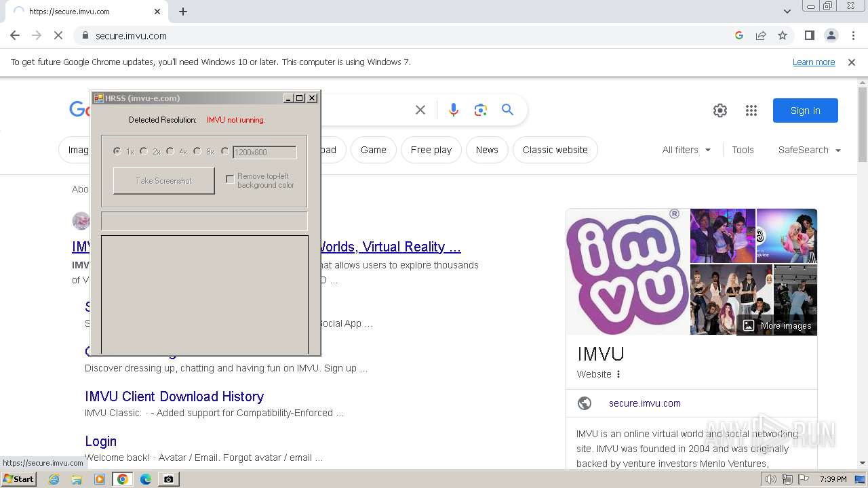Viewport: 868px width, 488px height.
Task: Open the IMVU logo image
Action: (628, 272)
